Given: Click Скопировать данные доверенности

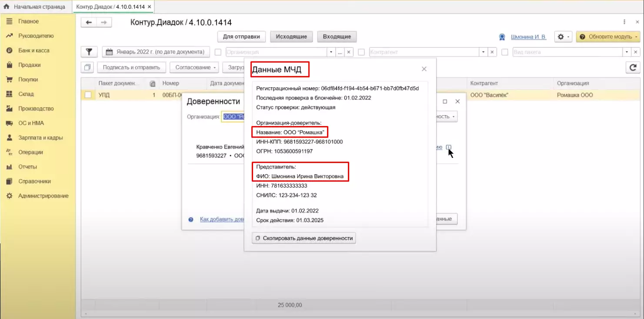Looking at the screenshot, I should coord(304,238).
